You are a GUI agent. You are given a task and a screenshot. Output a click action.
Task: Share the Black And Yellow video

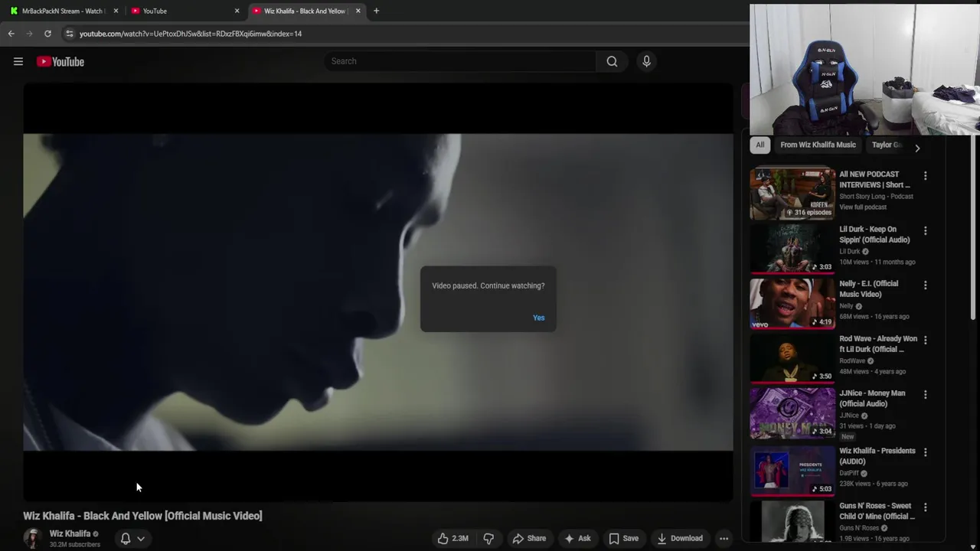[529, 538]
